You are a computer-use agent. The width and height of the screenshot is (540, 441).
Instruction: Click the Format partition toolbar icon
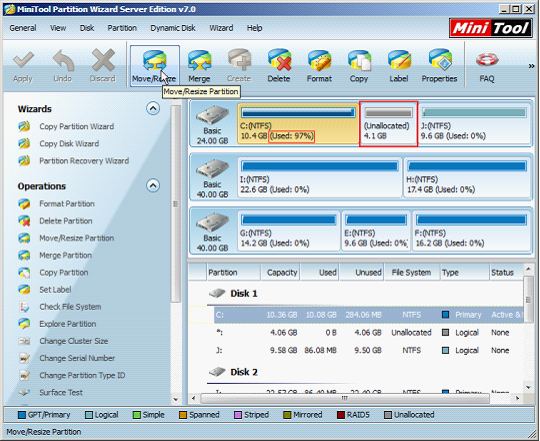(319, 61)
